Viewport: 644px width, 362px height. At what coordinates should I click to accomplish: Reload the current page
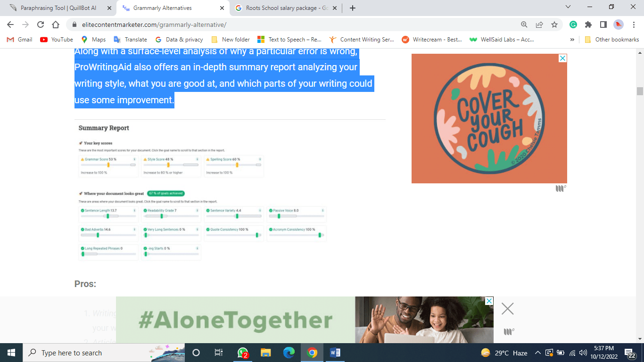[x=41, y=25]
